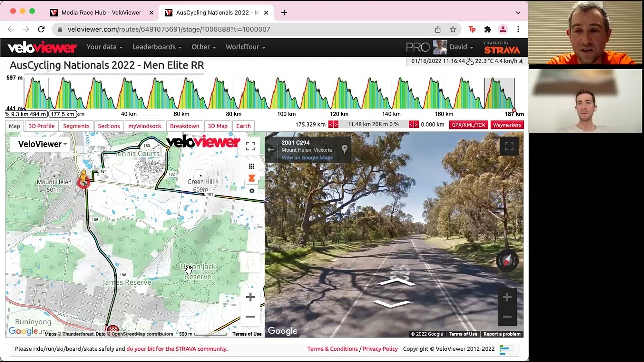The width and height of the screenshot is (644, 362).
Task: Click the Powered by Strava logo
Action: (502, 48)
